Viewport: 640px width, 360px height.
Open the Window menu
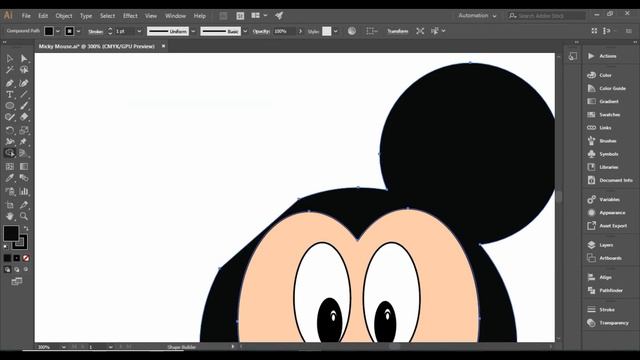coord(176,16)
